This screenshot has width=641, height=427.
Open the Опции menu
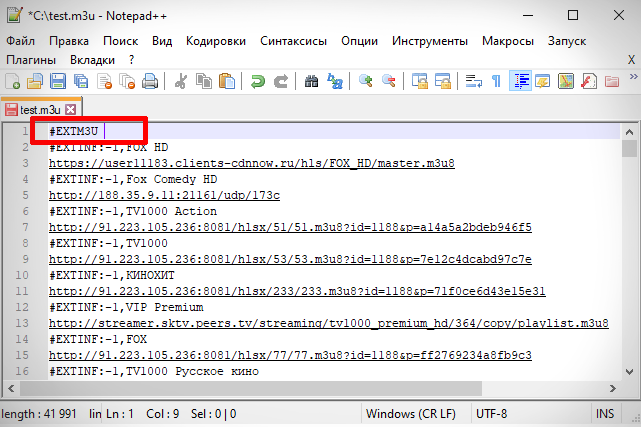click(359, 41)
